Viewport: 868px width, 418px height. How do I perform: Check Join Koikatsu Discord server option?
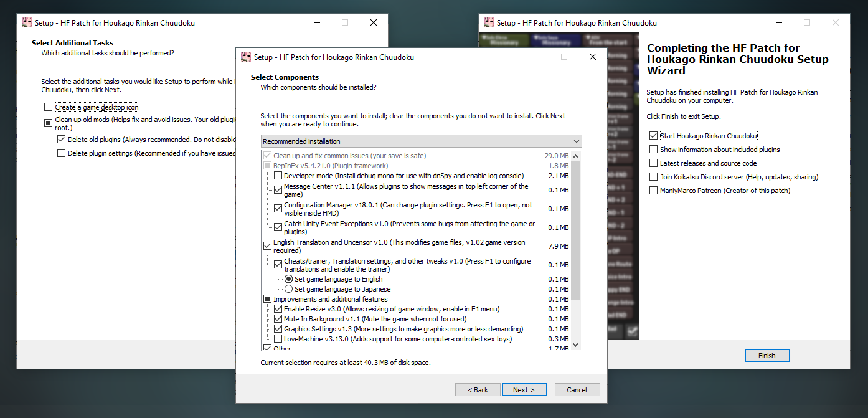pos(653,177)
